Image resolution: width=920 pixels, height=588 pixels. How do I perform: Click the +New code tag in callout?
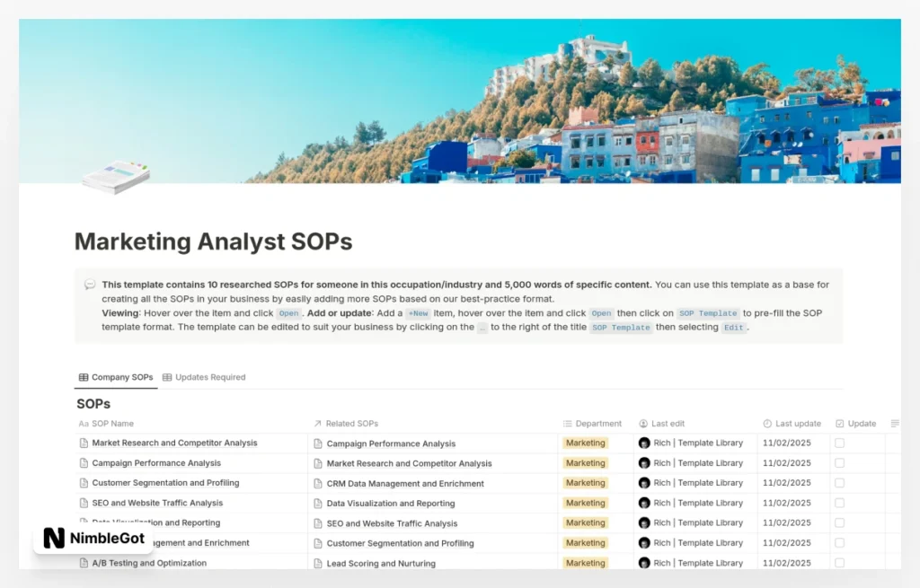pos(418,313)
